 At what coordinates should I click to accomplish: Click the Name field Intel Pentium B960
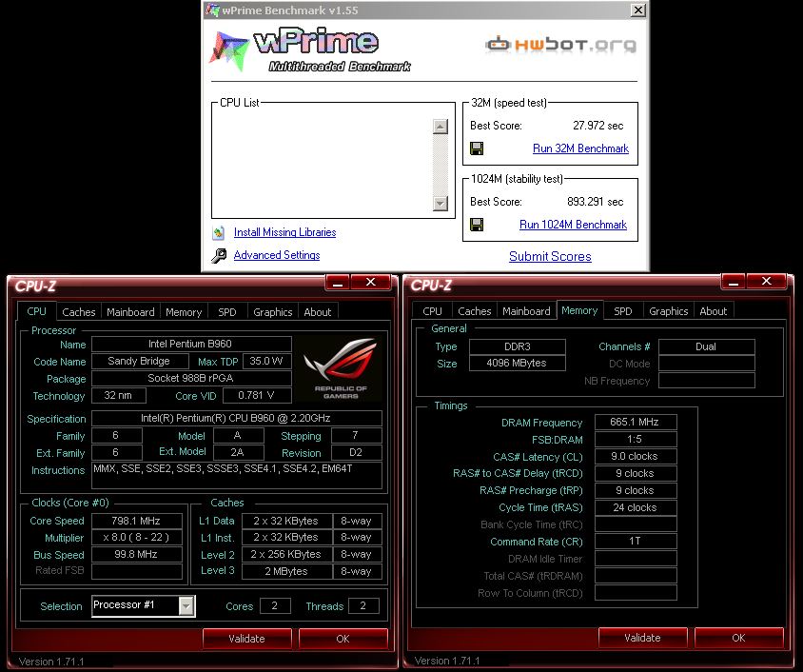tap(191, 344)
